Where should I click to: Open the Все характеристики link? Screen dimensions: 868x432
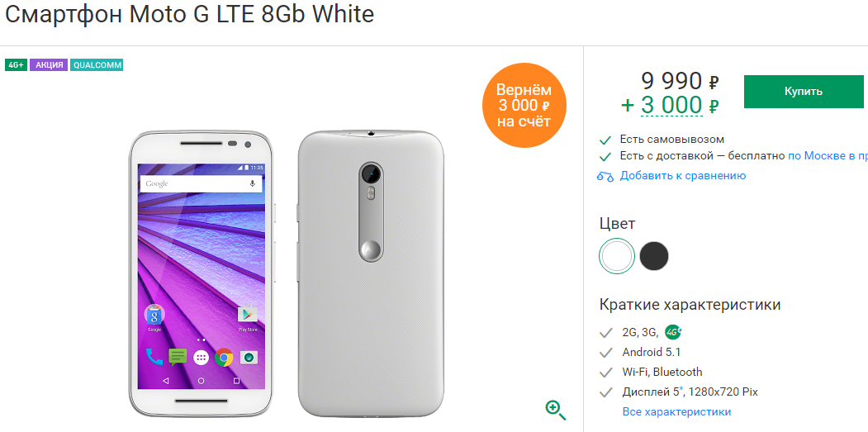[x=676, y=411]
